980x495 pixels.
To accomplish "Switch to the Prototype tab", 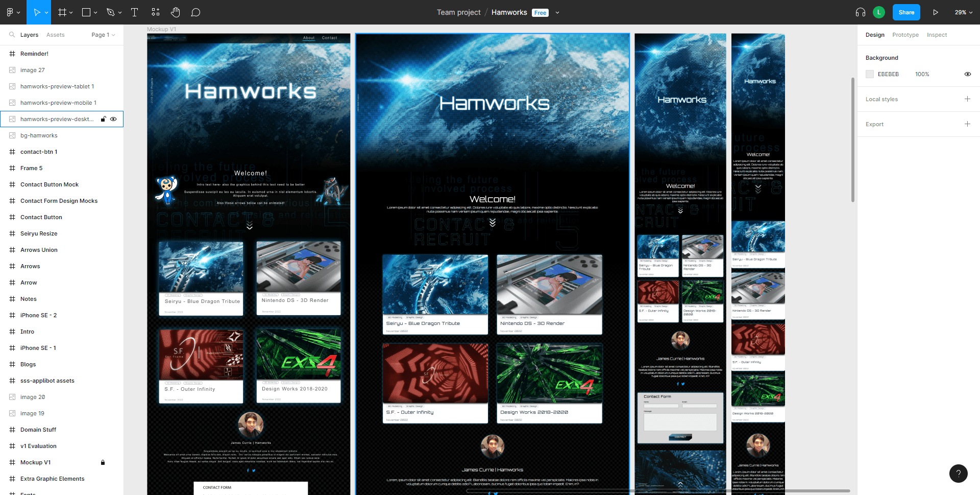I will click(905, 35).
